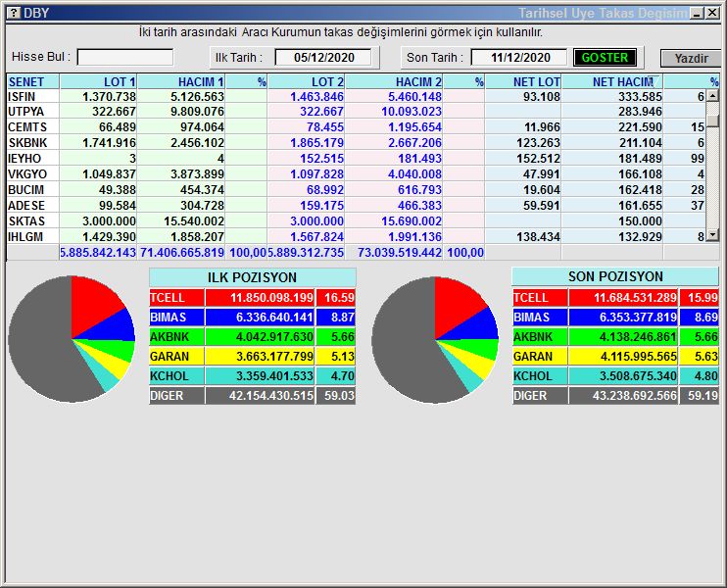Select the IEYHO row
Screen dimensions: 727x588
[356, 159]
